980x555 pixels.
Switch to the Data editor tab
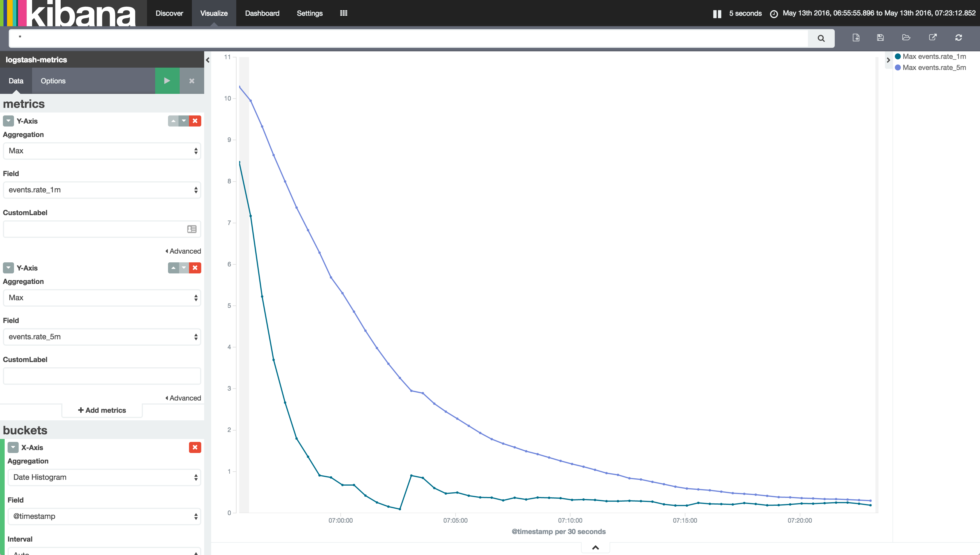pos(16,81)
